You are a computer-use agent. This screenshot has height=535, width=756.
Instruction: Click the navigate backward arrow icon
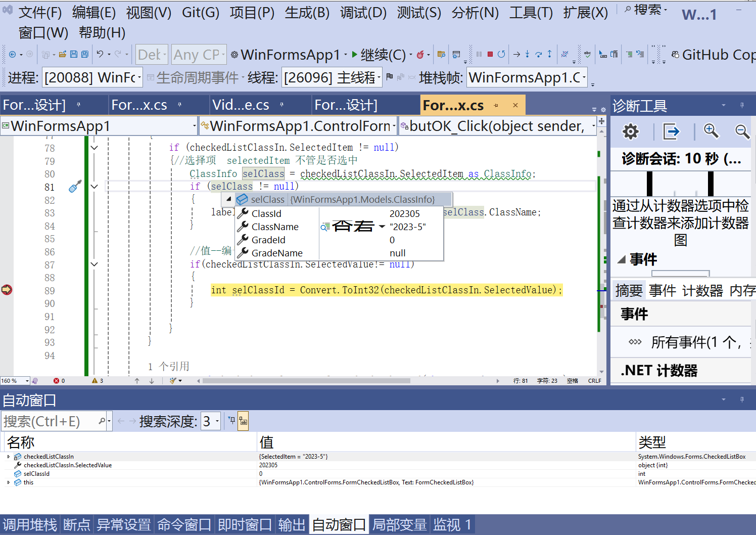(x=13, y=54)
